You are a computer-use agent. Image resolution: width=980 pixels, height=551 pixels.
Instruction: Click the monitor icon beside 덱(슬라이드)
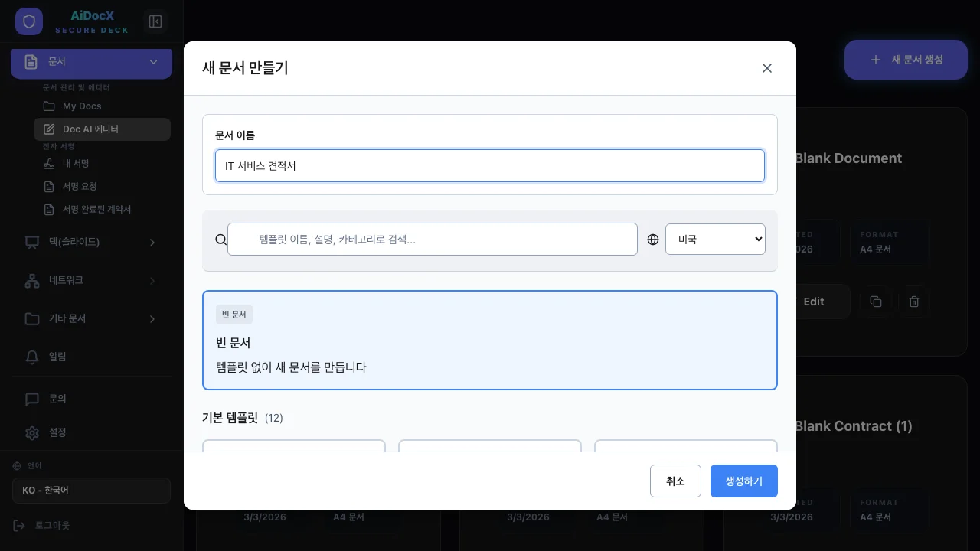[31, 242]
